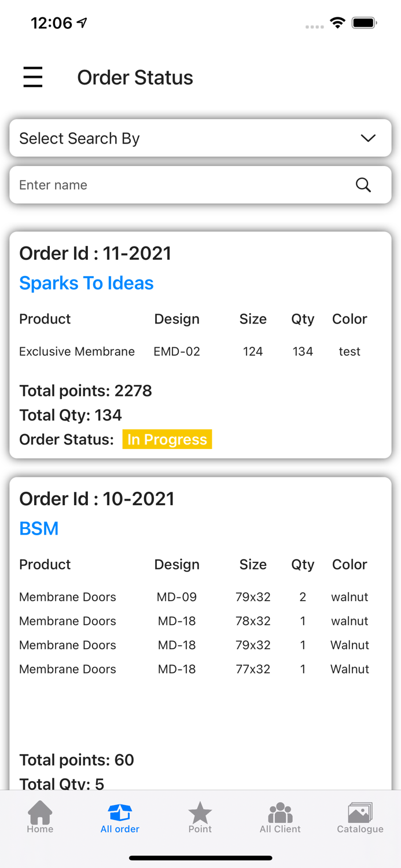Viewport: 401px width, 868px height.
Task: Tap the Wi-Fi icon in status bar
Action: 338,23
